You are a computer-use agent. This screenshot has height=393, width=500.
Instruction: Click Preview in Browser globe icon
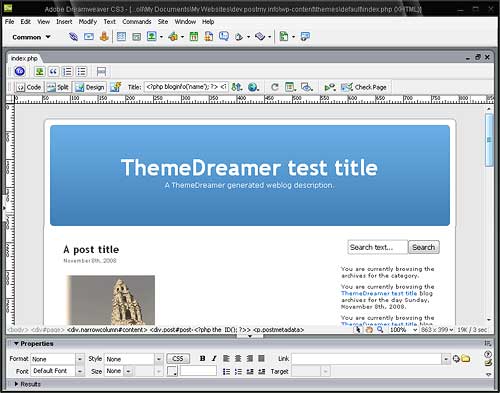253,87
